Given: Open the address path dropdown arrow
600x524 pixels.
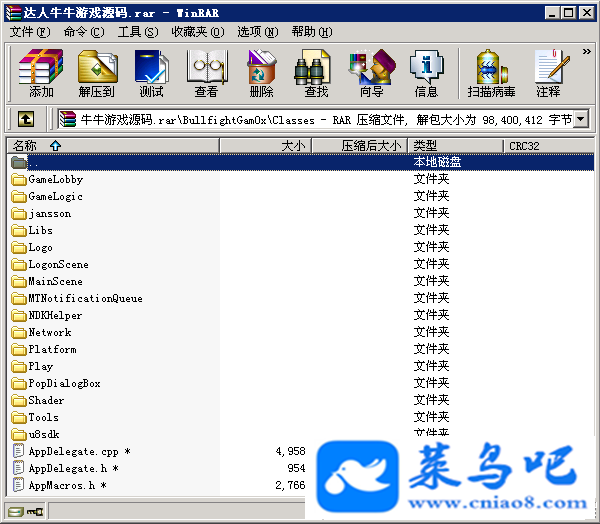Looking at the screenshot, I should 581,119.
